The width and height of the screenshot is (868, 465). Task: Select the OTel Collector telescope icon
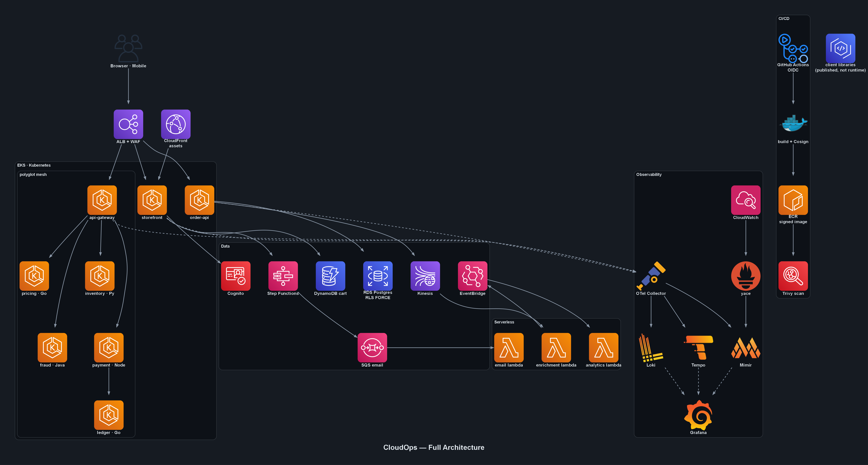pyautogui.click(x=651, y=276)
